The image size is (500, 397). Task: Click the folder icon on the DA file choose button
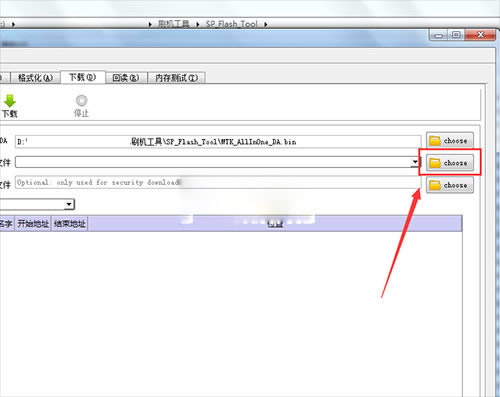[435, 141]
